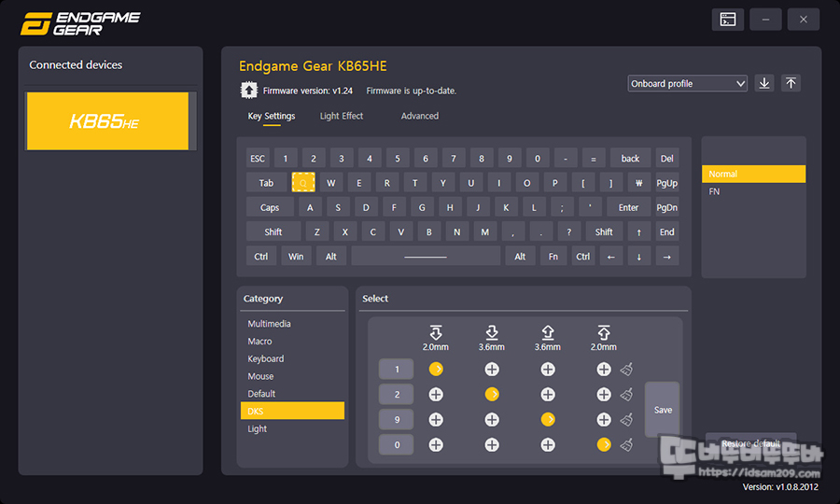Add row 2 action at last 2.0mm column

(604, 394)
